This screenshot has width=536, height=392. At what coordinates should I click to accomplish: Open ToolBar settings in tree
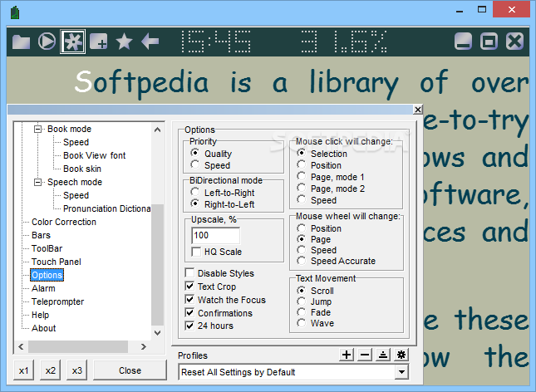(x=47, y=248)
